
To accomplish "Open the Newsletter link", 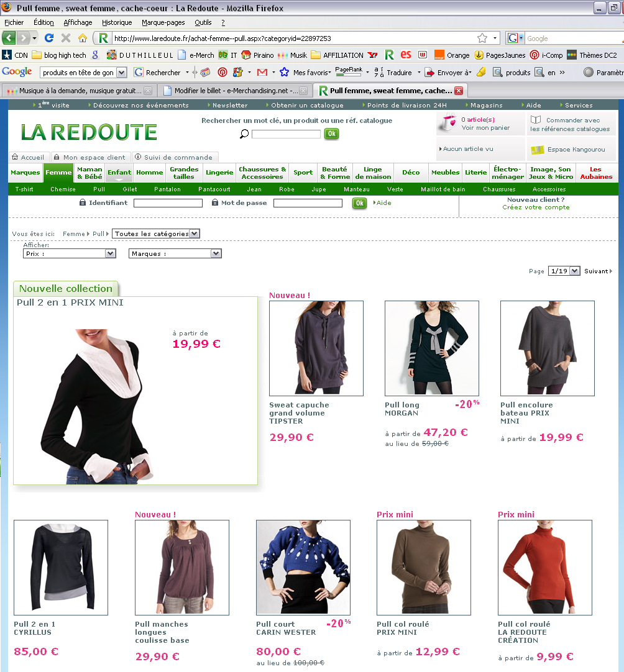I will pos(230,105).
